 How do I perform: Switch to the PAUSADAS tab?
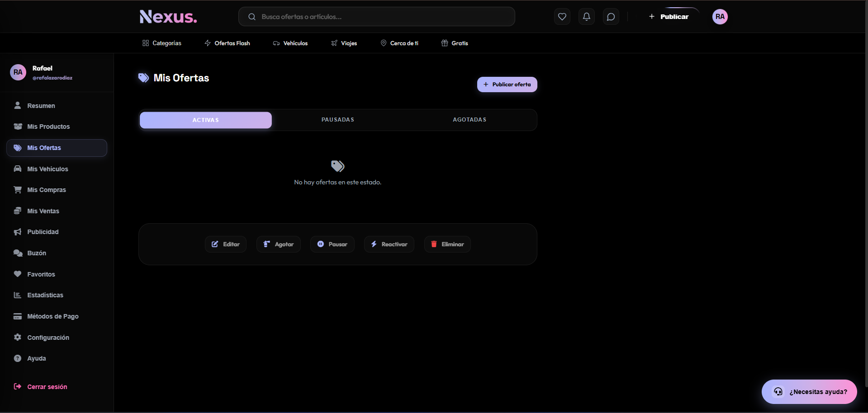point(338,120)
